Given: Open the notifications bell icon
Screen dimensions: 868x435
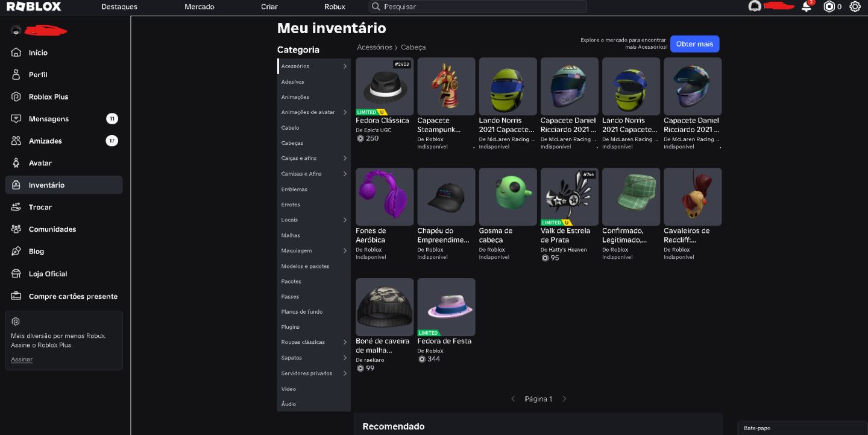Looking at the screenshot, I should (x=807, y=7).
